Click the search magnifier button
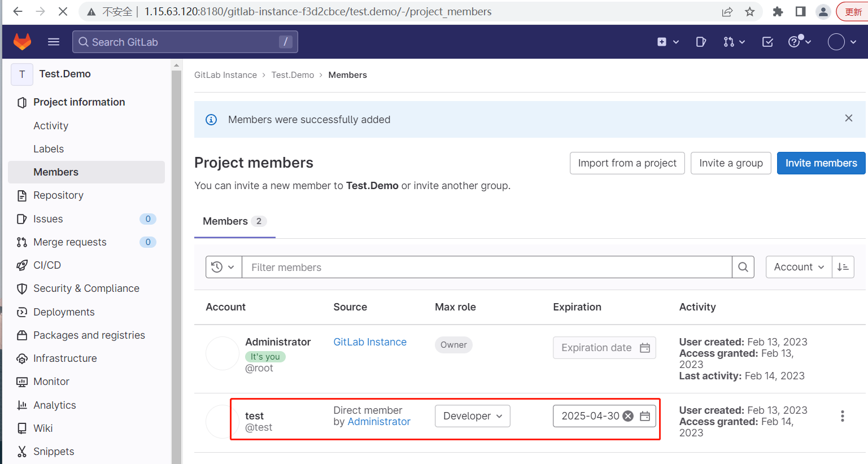 point(743,267)
